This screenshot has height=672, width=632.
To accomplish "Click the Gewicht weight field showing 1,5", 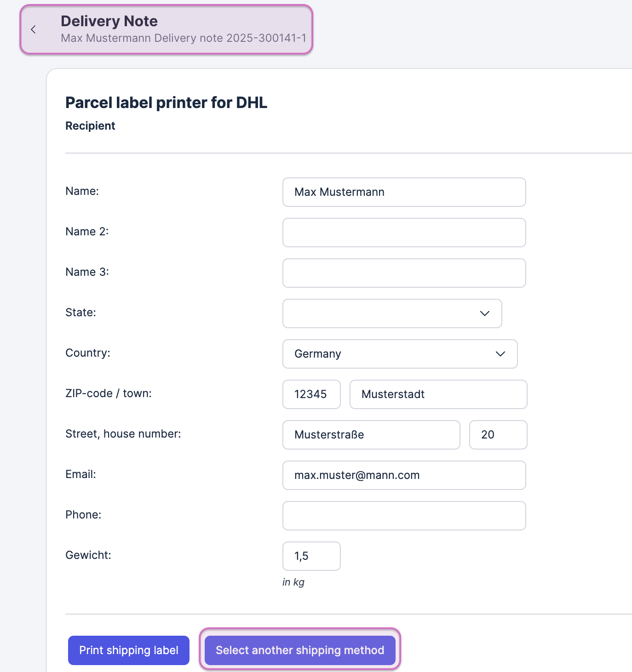I will [x=311, y=556].
